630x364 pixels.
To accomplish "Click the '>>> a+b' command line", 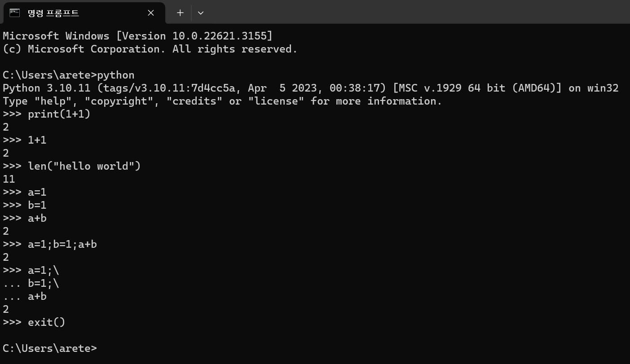I will pos(25,218).
